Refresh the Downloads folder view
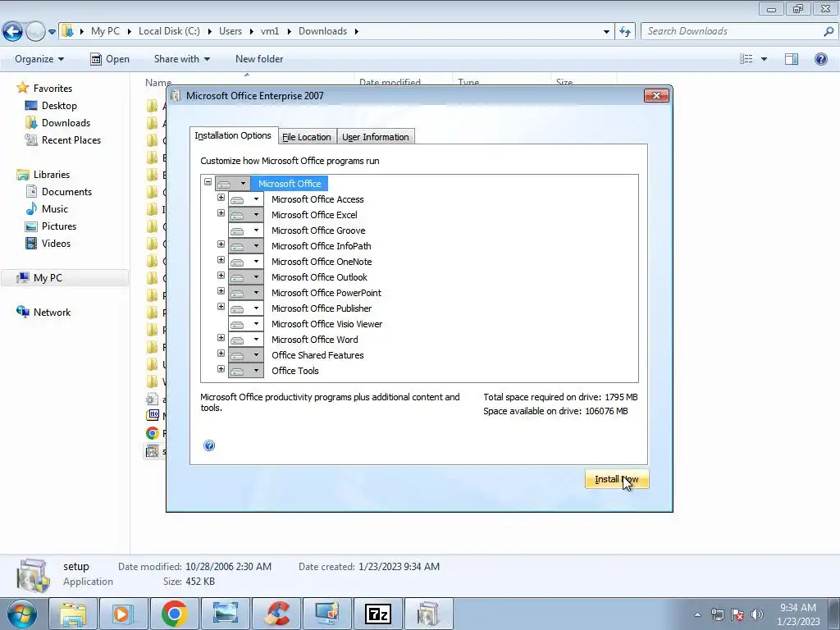The image size is (840, 630). (624, 31)
